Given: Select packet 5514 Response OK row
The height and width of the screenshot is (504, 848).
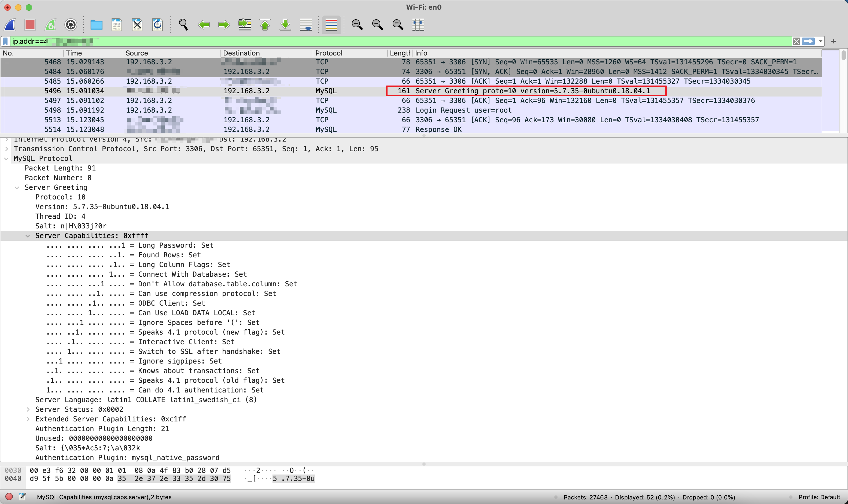Looking at the screenshot, I should tap(411, 129).
